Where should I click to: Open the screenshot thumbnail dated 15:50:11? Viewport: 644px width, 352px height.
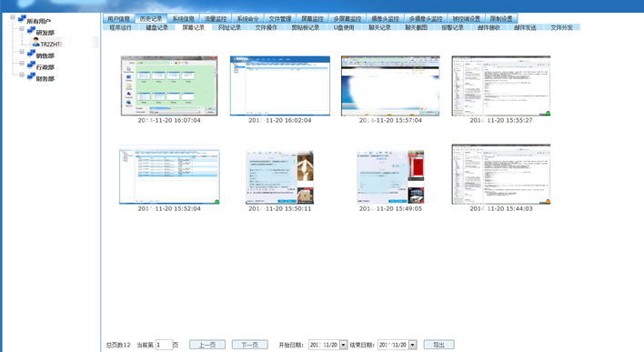tap(279, 177)
